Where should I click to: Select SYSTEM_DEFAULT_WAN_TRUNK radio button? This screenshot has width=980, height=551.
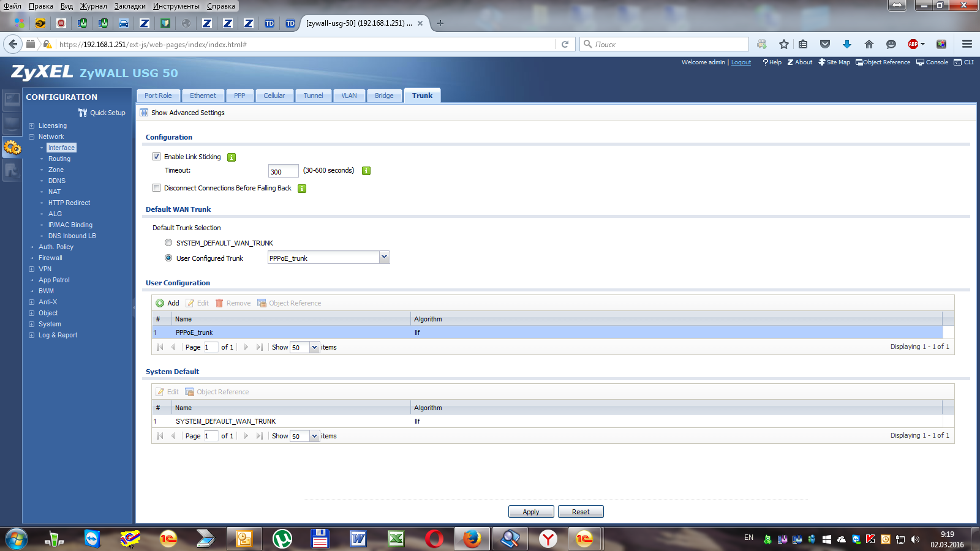[x=168, y=242]
